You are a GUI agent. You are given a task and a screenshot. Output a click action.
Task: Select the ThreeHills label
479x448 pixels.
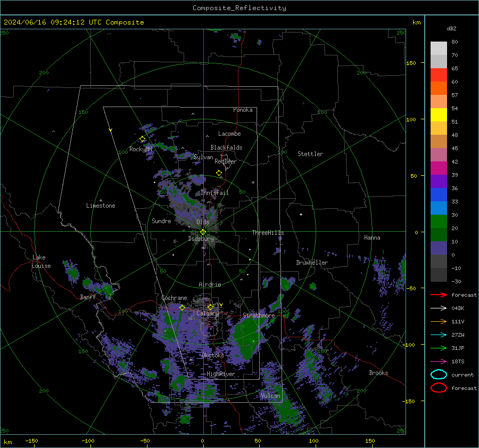pyautogui.click(x=268, y=233)
